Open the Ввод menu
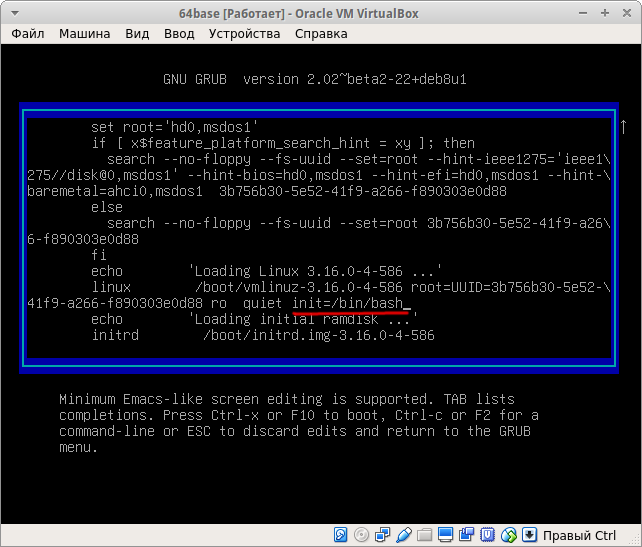The width and height of the screenshot is (642, 547). [179, 34]
